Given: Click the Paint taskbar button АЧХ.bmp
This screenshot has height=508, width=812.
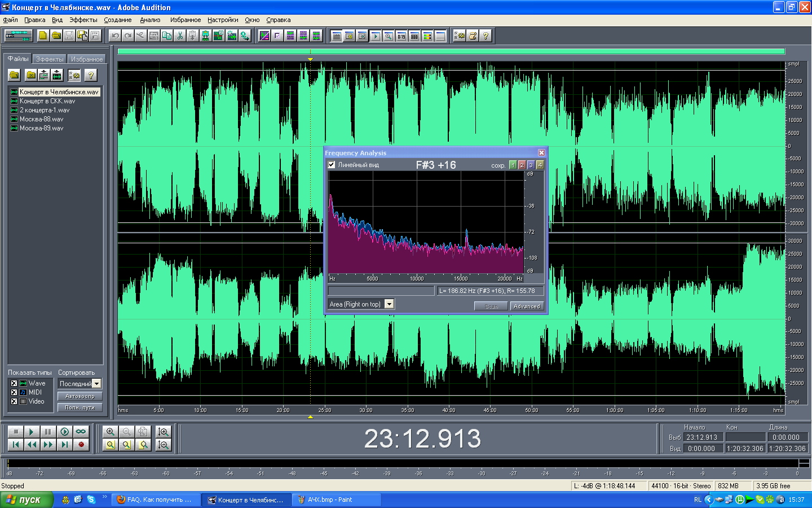Looking at the screenshot, I should (x=337, y=500).
